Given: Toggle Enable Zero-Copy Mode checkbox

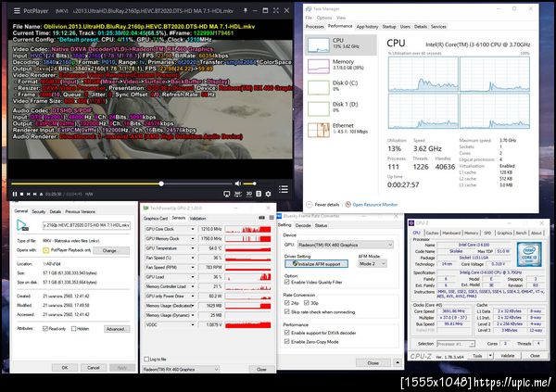Looking at the screenshot, I should (287, 342).
